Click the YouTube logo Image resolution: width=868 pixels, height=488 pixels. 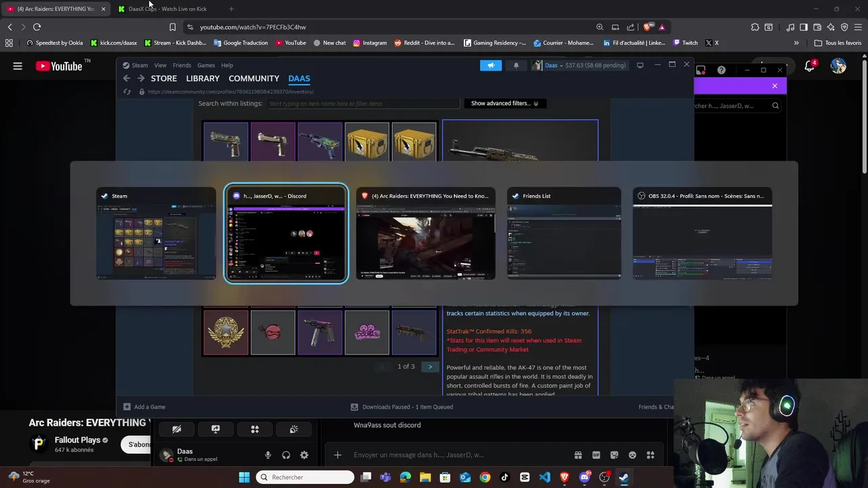coord(59,66)
